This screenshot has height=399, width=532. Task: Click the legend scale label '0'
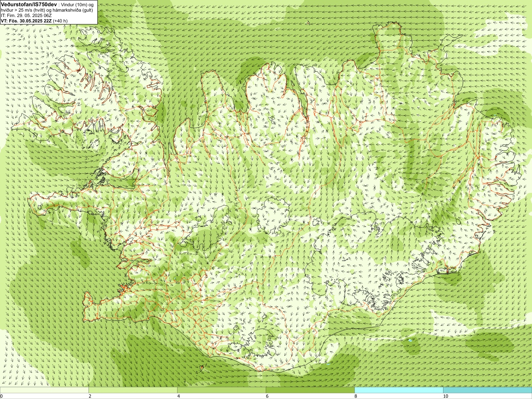coord(2,396)
